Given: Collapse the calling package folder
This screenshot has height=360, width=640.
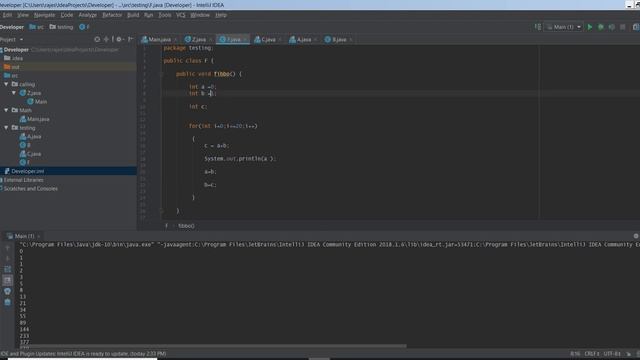Looking at the screenshot, I should (x=6, y=84).
